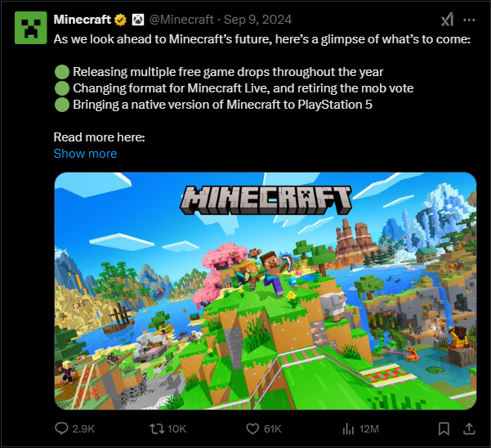Click the Xbox affiliate badge icon

(x=138, y=20)
